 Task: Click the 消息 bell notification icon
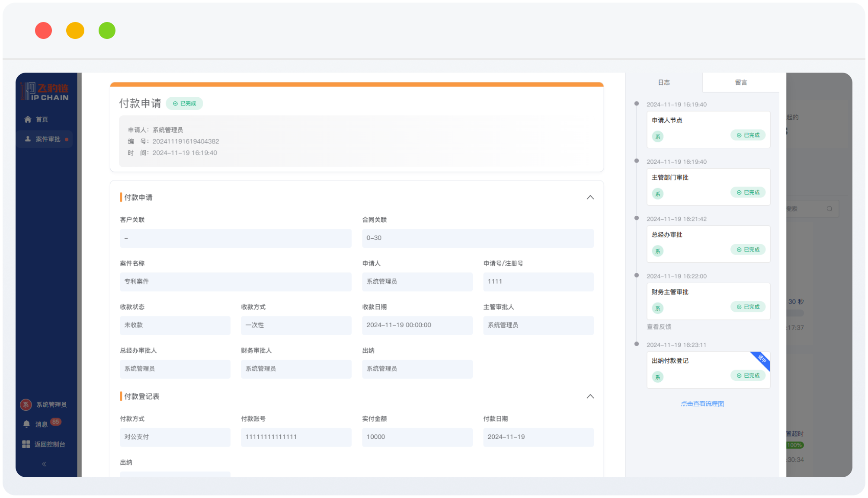coord(27,424)
